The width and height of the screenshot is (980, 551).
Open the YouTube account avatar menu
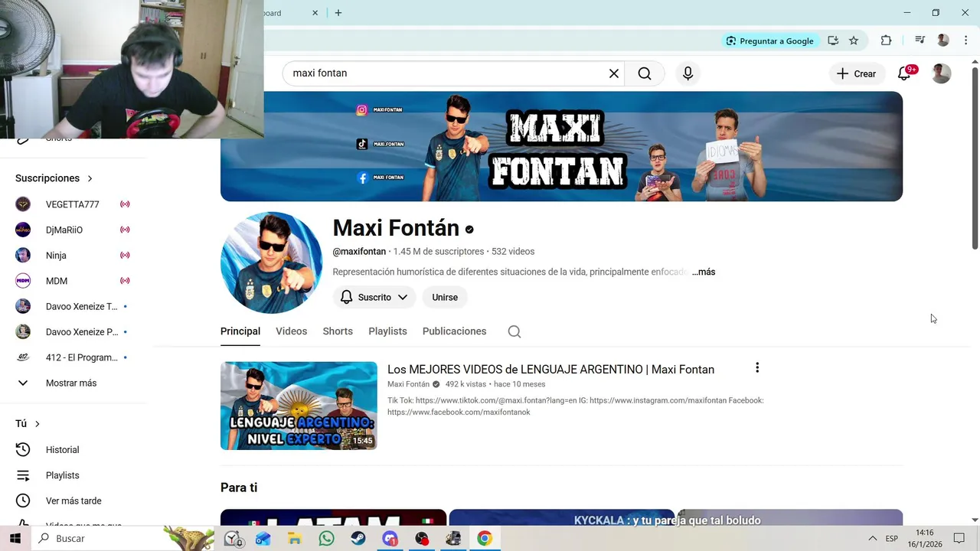[941, 73]
